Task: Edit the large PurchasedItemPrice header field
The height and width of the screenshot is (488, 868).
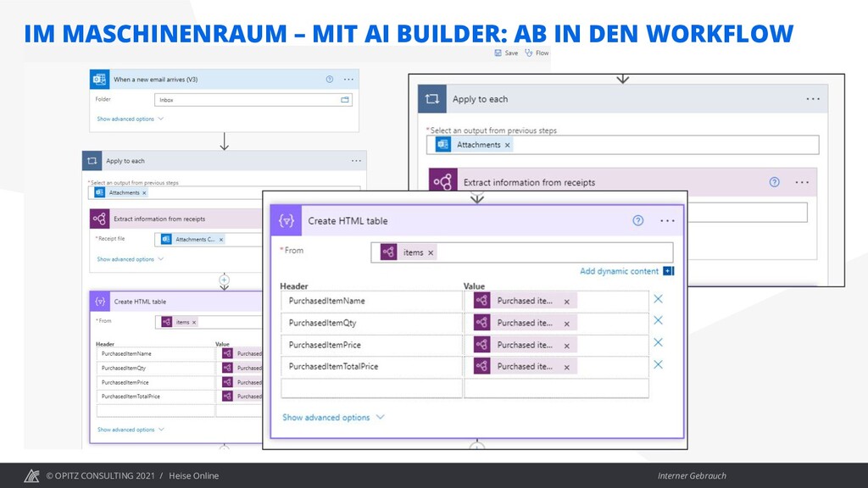Action: (x=371, y=345)
